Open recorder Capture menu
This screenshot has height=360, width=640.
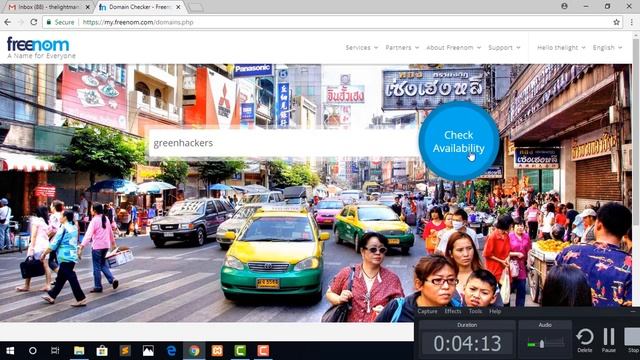[427, 311]
